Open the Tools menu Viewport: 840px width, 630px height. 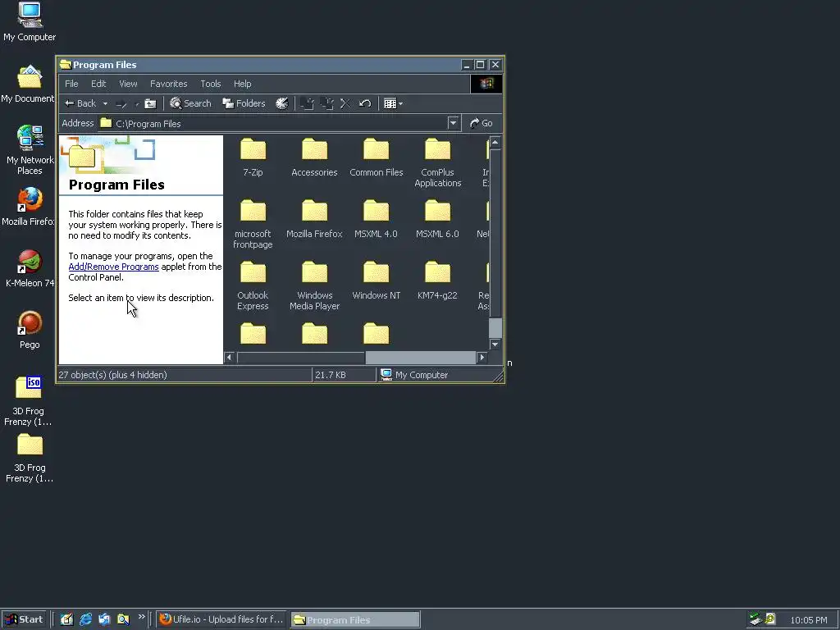click(x=211, y=84)
